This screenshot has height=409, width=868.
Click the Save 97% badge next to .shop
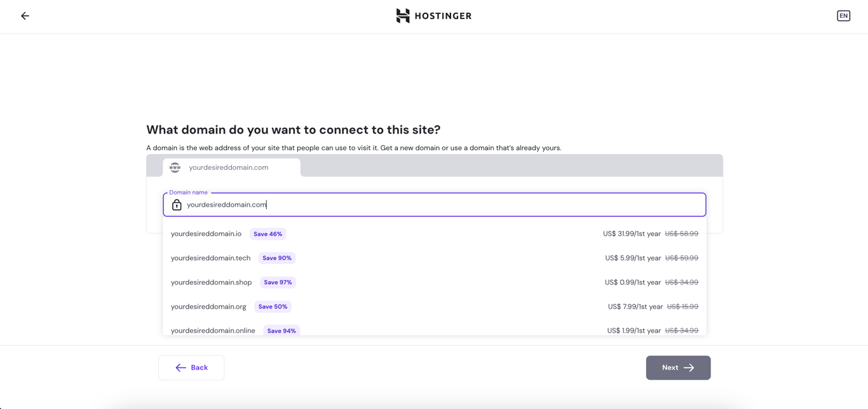[x=278, y=282]
